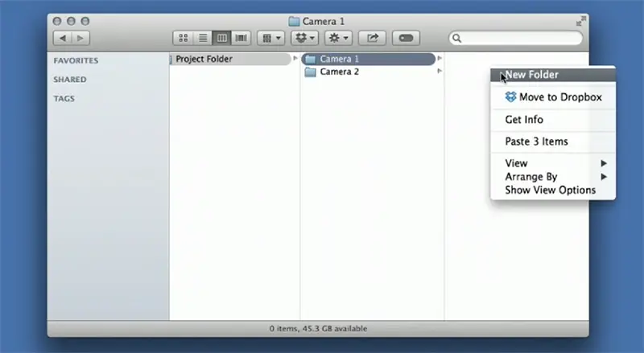The height and width of the screenshot is (353, 644).
Task: Open the item arrangement dropdown
Action: coord(271,38)
